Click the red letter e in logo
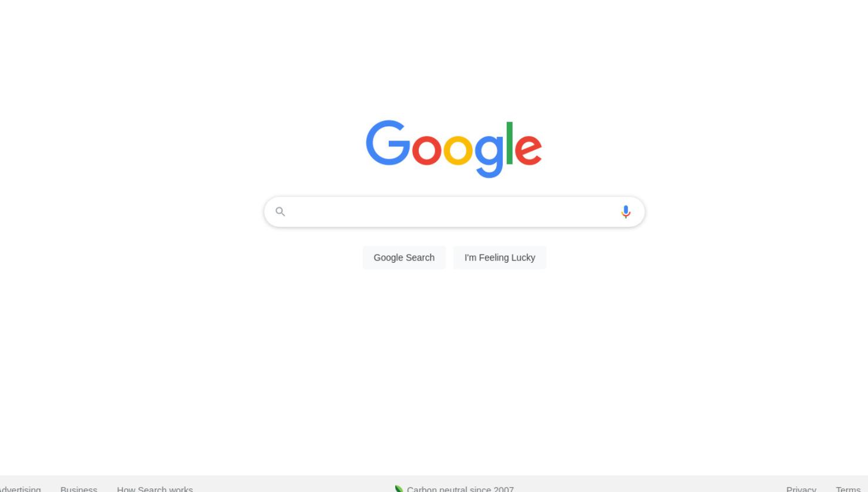The height and width of the screenshot is (492, 868). click(x=528, y=150)
